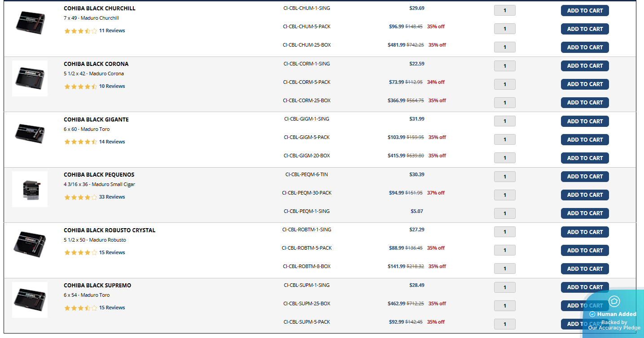Open the Cohiba Black Supremo product image
The height and width of the screenshot is (338, 644).
30,299
